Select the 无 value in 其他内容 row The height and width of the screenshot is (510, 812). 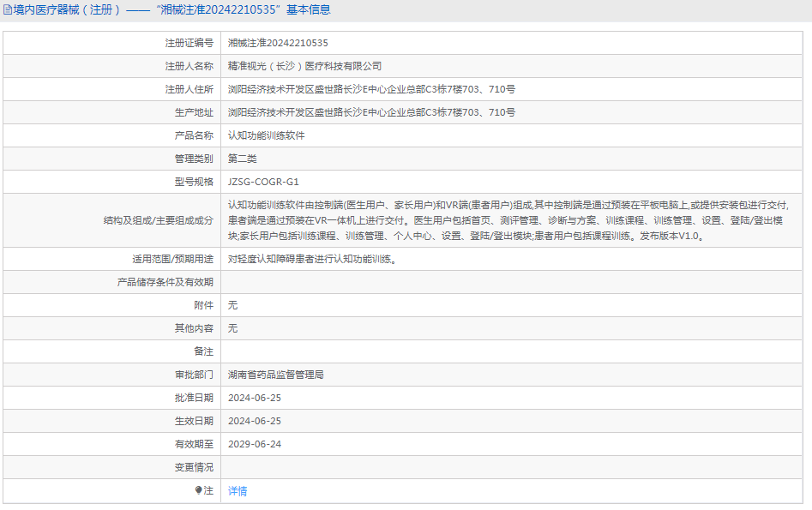232,328
